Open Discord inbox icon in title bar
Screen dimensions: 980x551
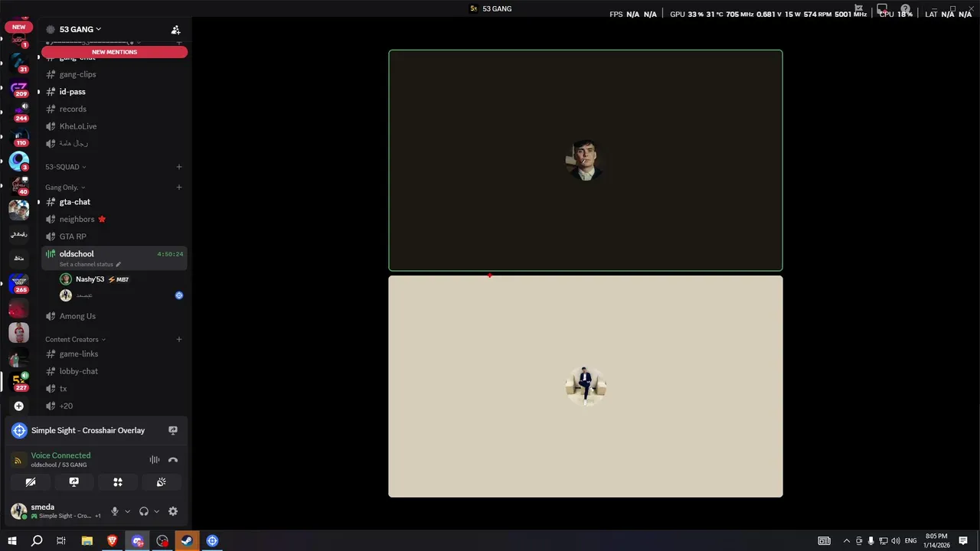point(882,9)
